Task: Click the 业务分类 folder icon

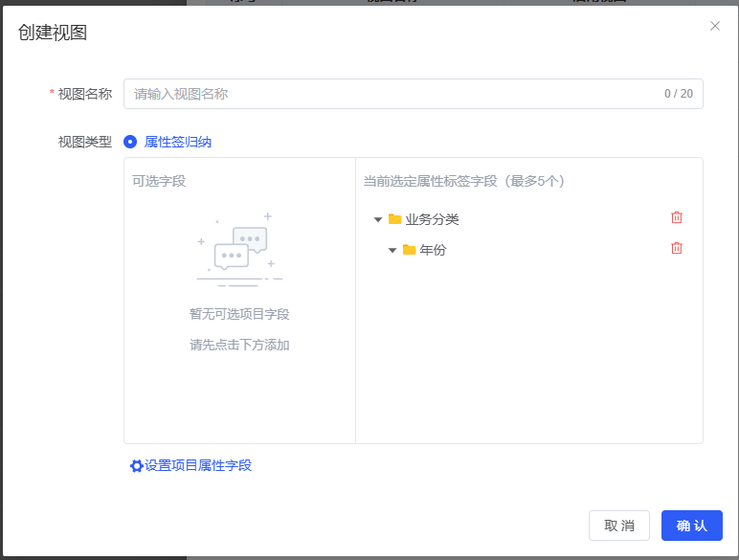Action: [x=394, y=219]
